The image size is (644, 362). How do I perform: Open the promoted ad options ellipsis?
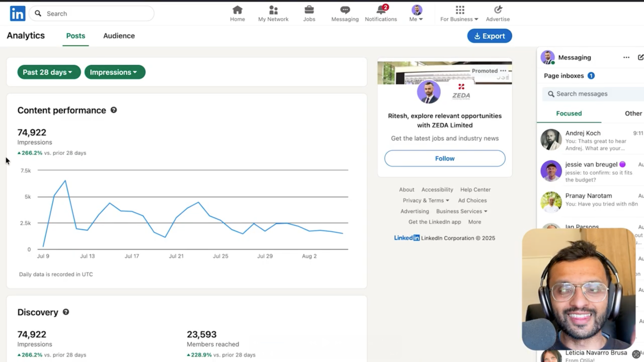pos(503,71)
